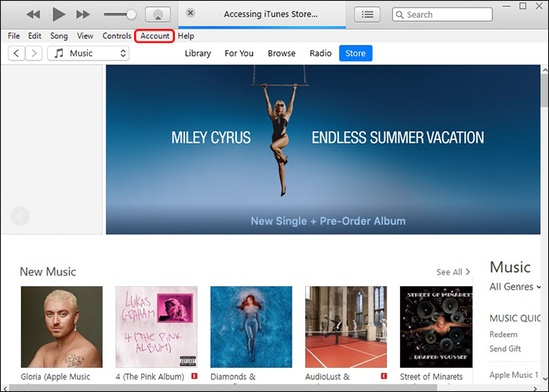Show previous banner with left carousel arrow

coord(20,216)
